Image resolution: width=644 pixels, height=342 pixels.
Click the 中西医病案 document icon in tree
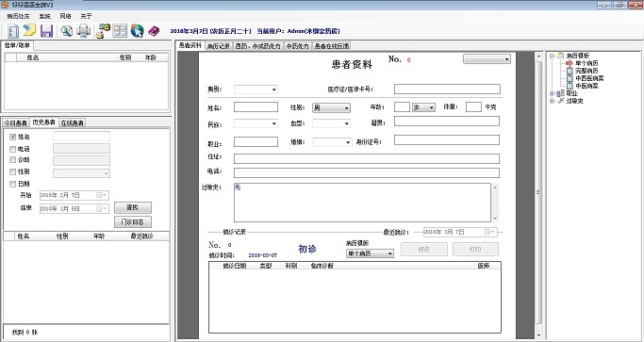570,78
